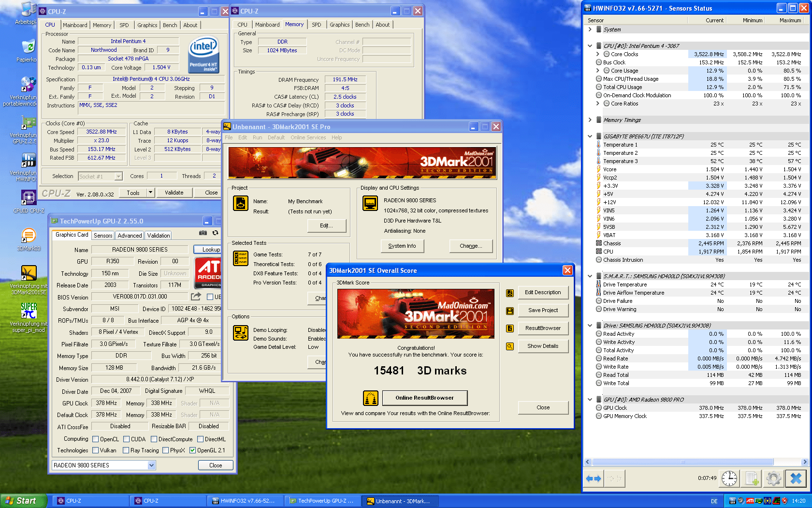Switch to the Sensors tab in GPU-Z
This screenshot has width=812, height=508.
coord(103,236)
